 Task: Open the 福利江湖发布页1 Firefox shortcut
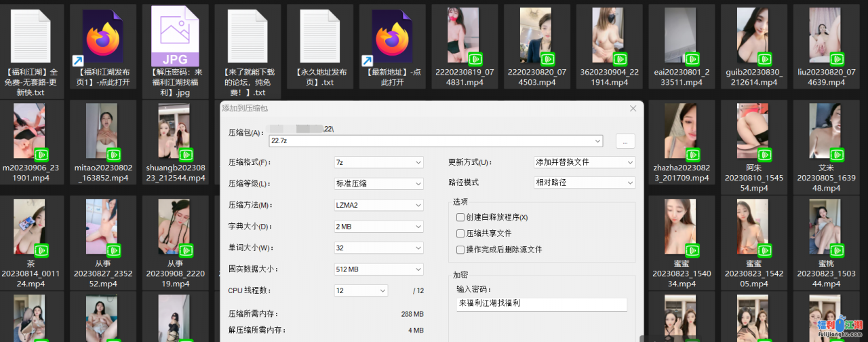[103, 37]
